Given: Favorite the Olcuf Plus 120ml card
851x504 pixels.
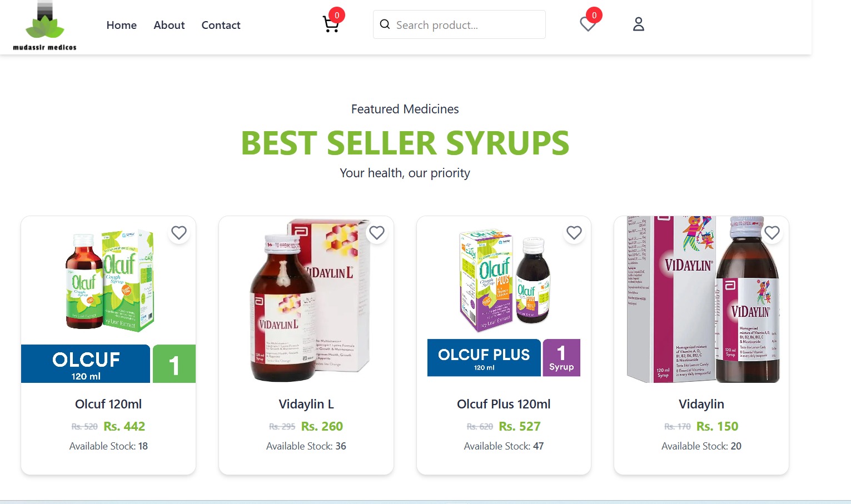Looking at the screenshot, I should [x=574, y=233].
